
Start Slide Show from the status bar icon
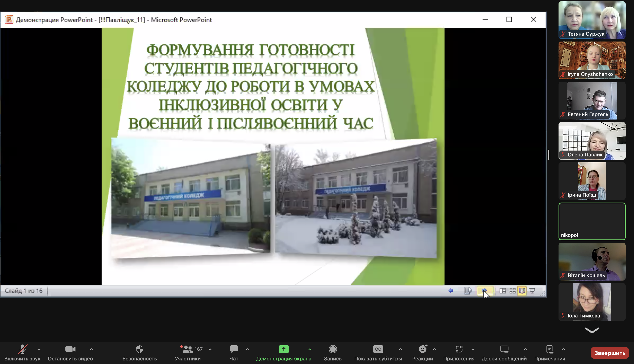(x=532, y=291)
